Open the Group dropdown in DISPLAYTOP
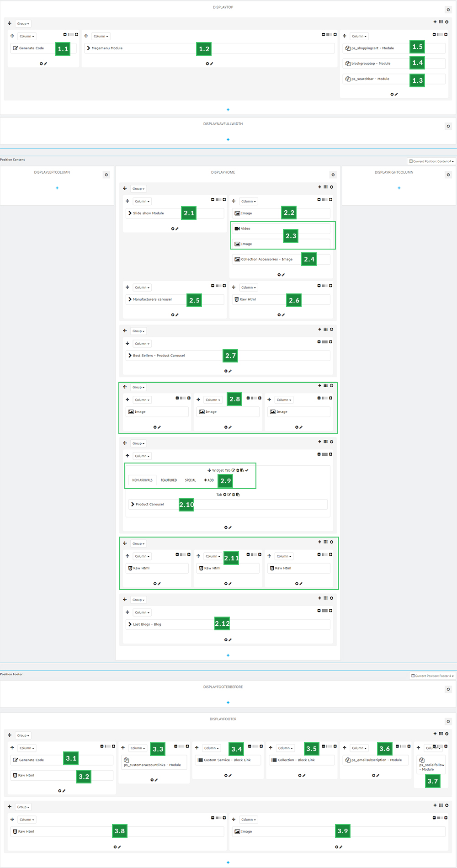The width and height of the screenshot is (457, 868). pyautogui.click(x=23, y=24)
